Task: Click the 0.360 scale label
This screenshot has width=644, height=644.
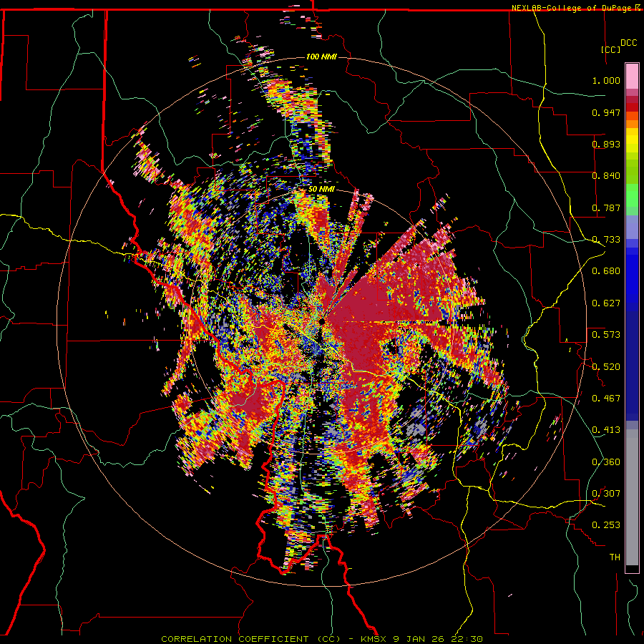Action: 606,462
